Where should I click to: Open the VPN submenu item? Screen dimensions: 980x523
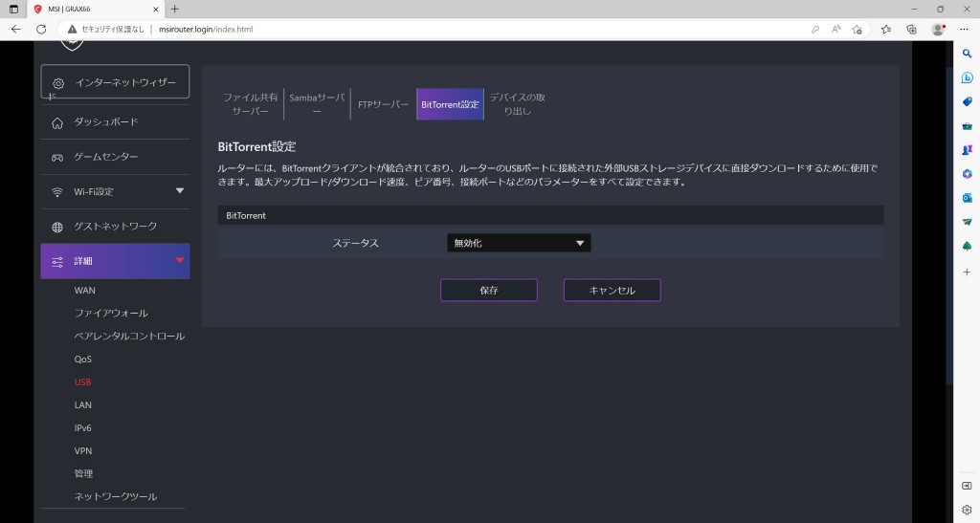click(83, 450)
